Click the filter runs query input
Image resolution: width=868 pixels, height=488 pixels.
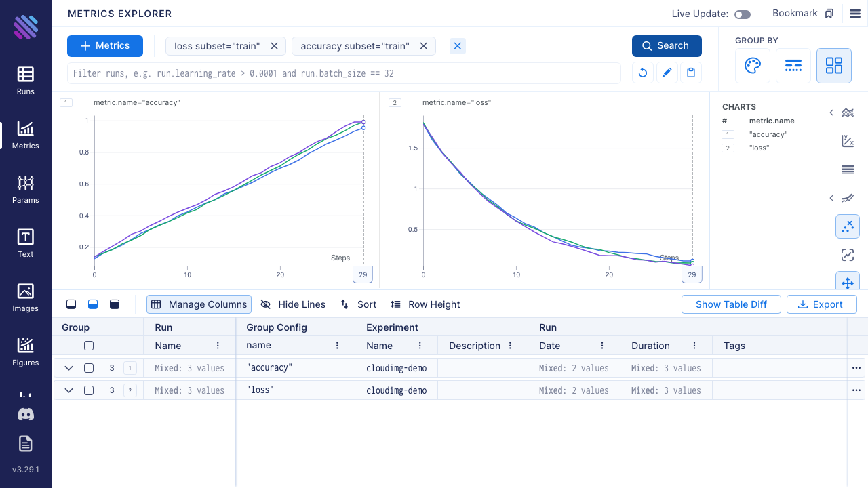tap(344, 73)
